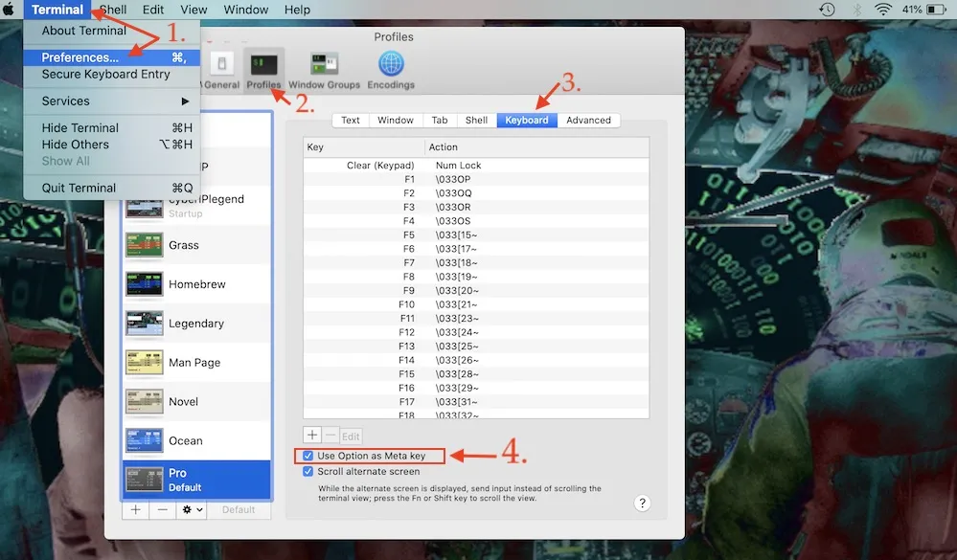Select the \033OQ action cell
The width and height of the screenshot is (957, 560).
453,193
